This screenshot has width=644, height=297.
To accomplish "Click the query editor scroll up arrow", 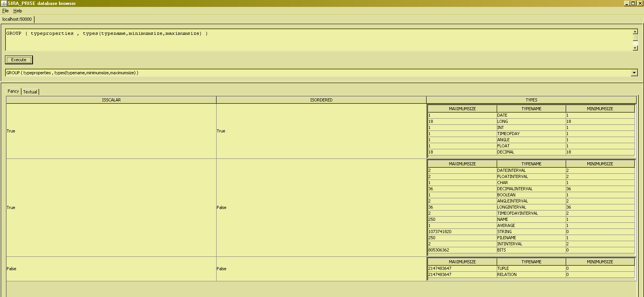I will 635,32.
